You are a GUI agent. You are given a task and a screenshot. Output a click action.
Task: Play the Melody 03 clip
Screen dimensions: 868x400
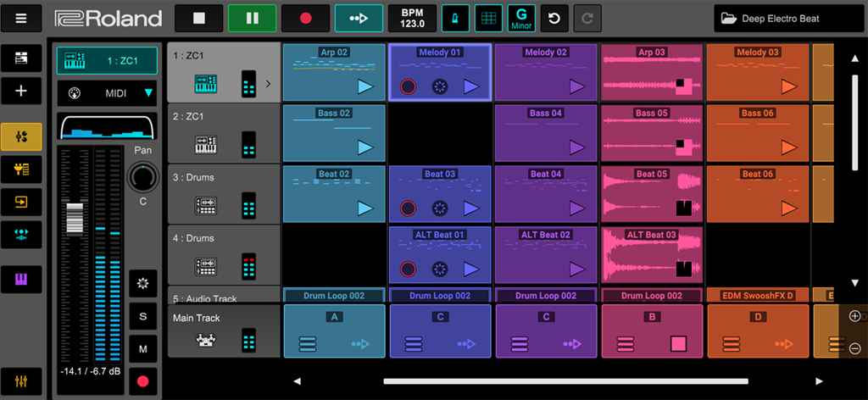point(789,86)
